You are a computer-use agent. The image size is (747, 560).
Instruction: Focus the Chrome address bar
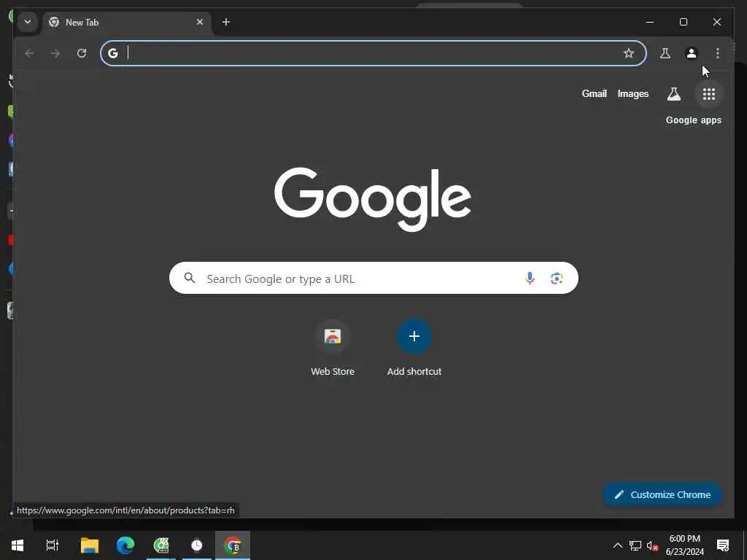[373, 52]
